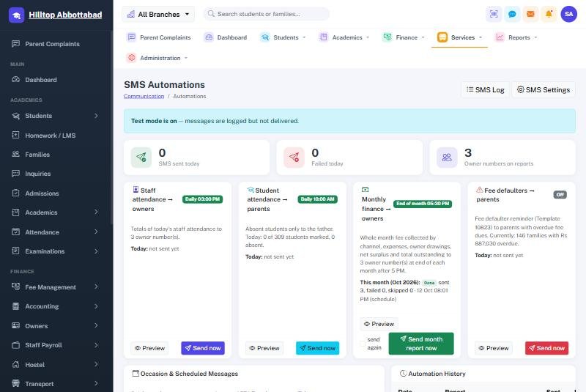Screen dimensions: 586x392
Task: Open SMS Settings
Action: (544, 89)
